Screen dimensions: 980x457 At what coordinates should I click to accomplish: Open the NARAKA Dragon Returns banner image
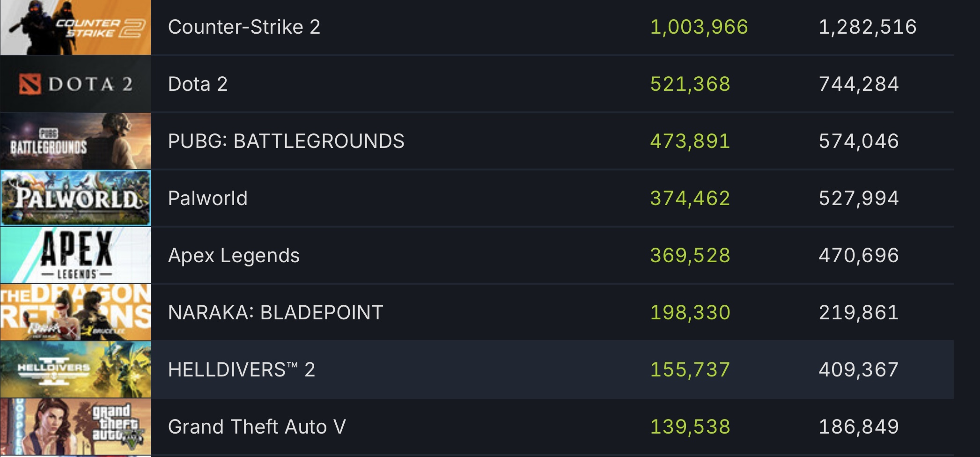[x=75, y=312]
